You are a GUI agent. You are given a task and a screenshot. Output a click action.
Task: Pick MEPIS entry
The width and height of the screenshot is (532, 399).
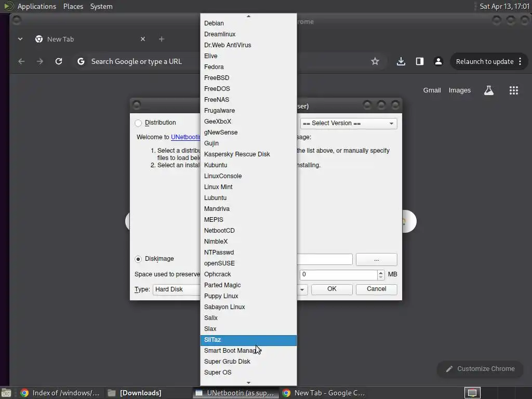(x=248, y=220)
